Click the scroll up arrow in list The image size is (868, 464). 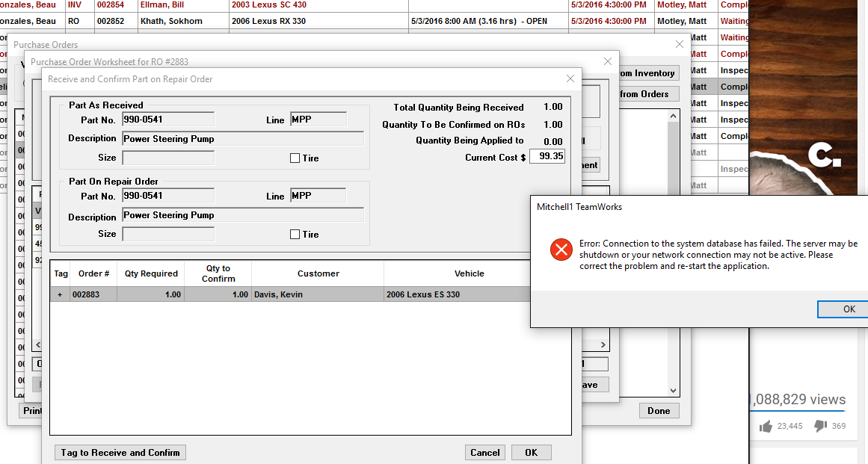[x=673, y=116]
